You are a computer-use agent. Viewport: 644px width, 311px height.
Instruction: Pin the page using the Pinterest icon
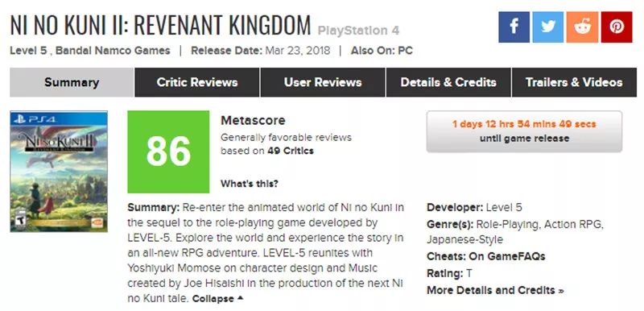coord(617,27)
